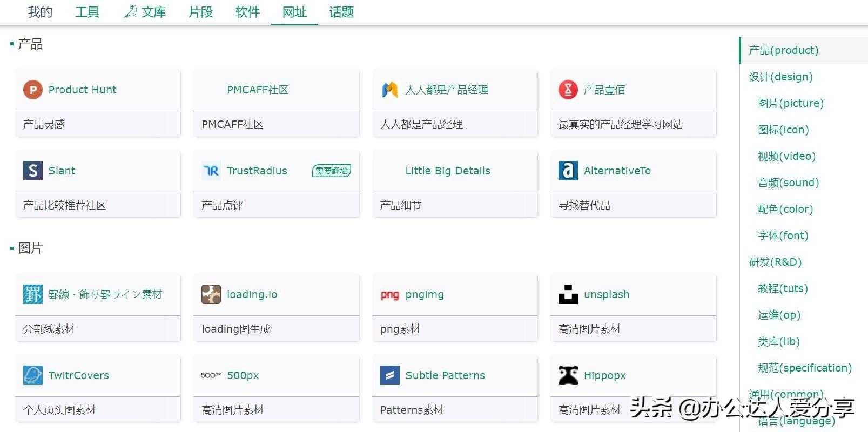Image resolution: width=868 pixels, height=432 pixels.
Task: Click the Slant S logo icon
Action: (x=32, y=171)
